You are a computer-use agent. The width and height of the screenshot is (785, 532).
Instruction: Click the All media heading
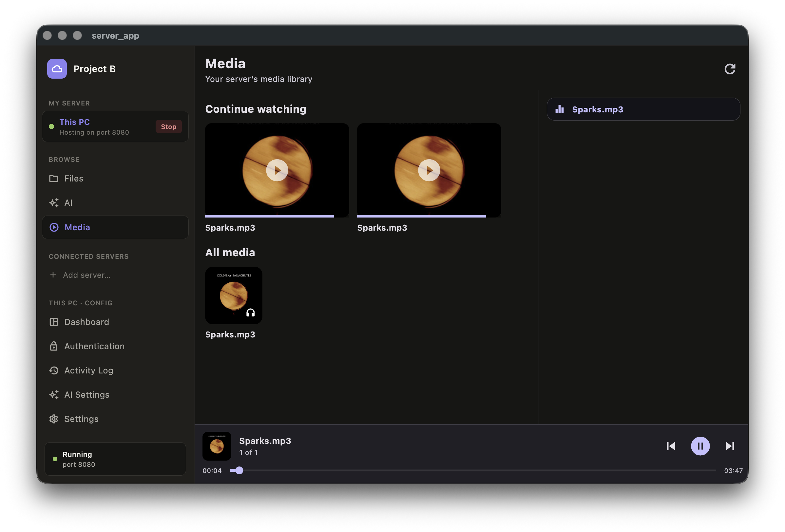click(230, 252)
